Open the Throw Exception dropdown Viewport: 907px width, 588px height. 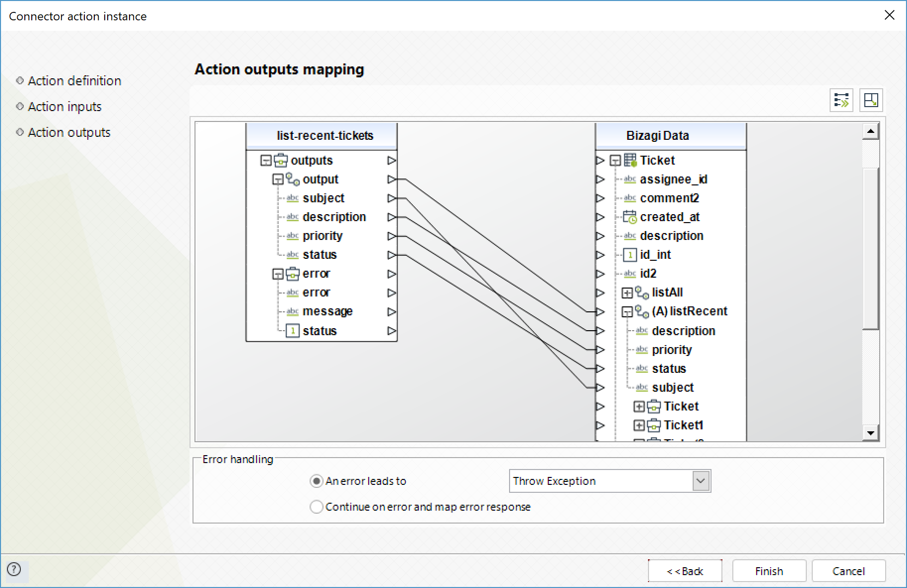(701, 481)
